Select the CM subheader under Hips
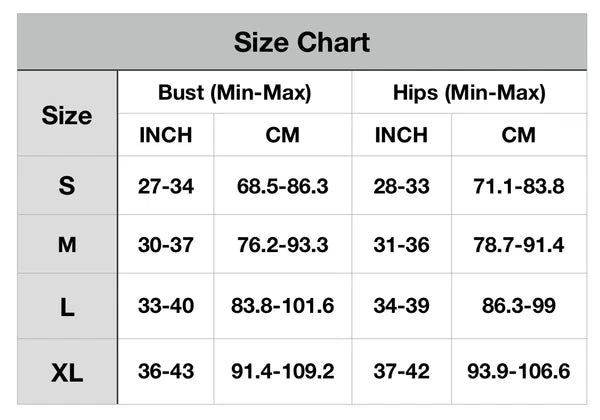 pos(518,135)
